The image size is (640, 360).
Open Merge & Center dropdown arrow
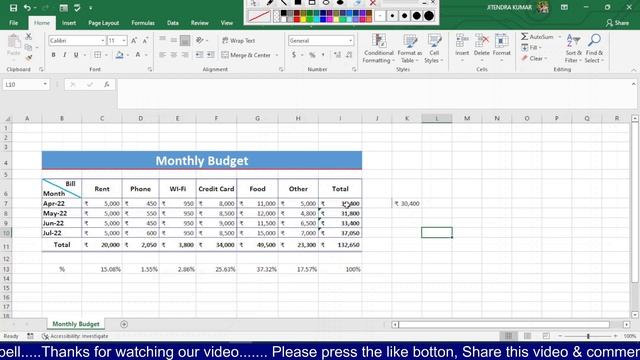[277, 55]
